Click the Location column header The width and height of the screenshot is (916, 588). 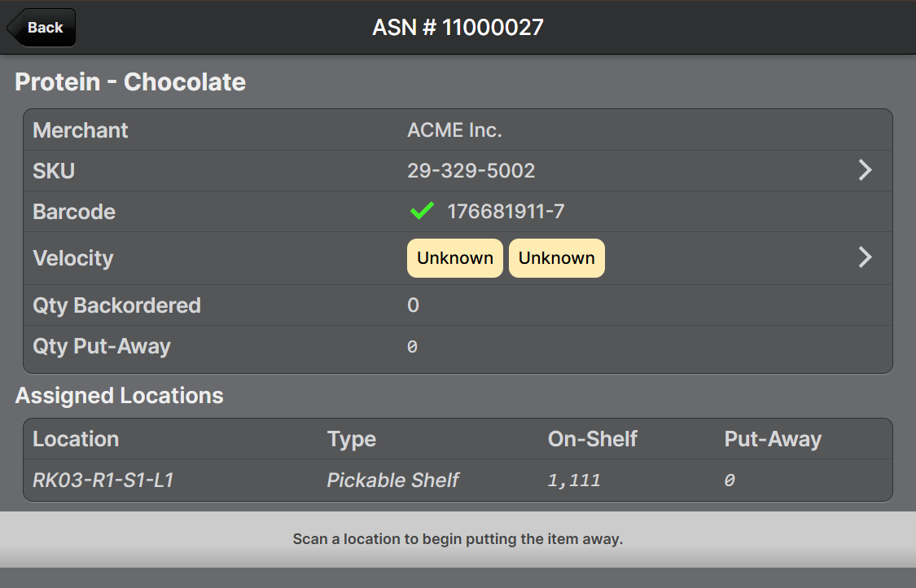click(76, 439)
